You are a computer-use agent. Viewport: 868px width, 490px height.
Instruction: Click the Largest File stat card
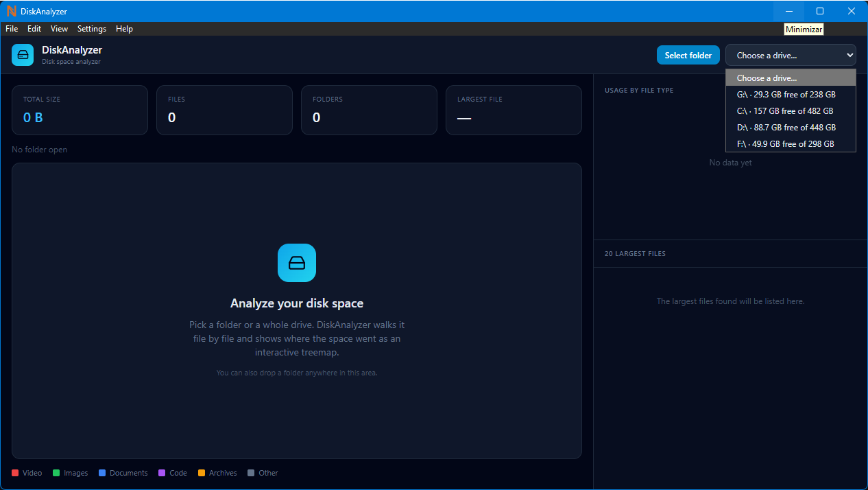514,110
